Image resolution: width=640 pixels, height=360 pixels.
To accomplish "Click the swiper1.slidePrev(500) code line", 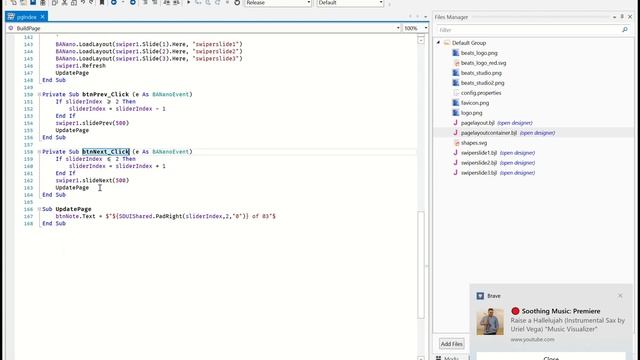I will tap(92, 123).
